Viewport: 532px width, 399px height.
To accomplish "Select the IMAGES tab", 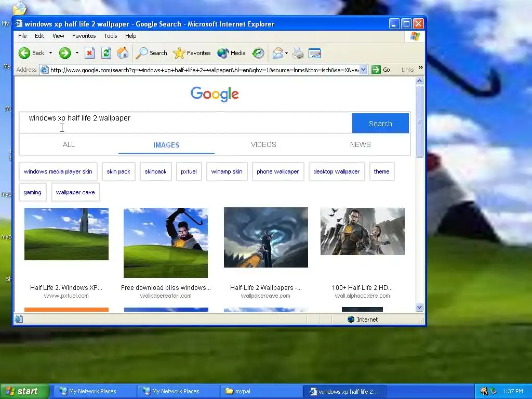I will tap(166, 145).
